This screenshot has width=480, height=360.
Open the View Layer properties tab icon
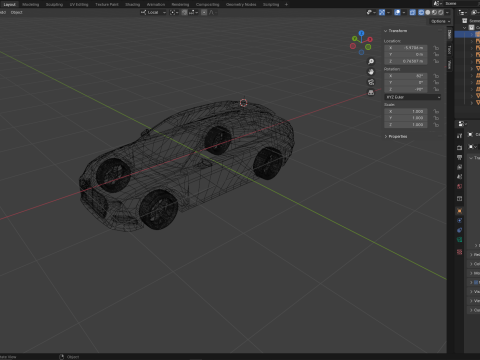(x=459, y=167)
